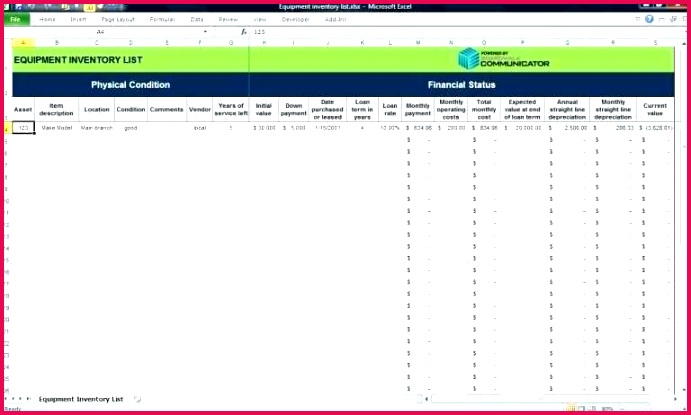Click the Date purchased or leased heading
The height and width of the screenshot is (415, 691).
[x=327, y=109]
